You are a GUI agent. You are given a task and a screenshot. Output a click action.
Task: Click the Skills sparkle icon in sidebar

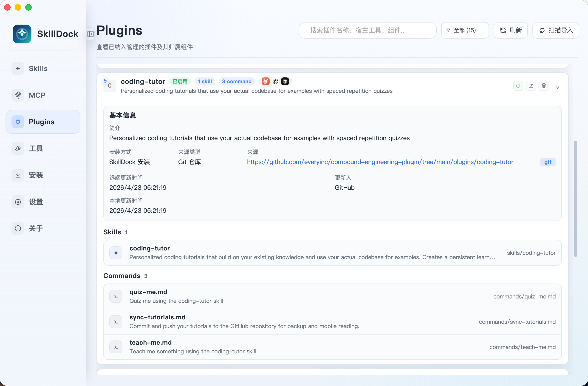point(18,68)
